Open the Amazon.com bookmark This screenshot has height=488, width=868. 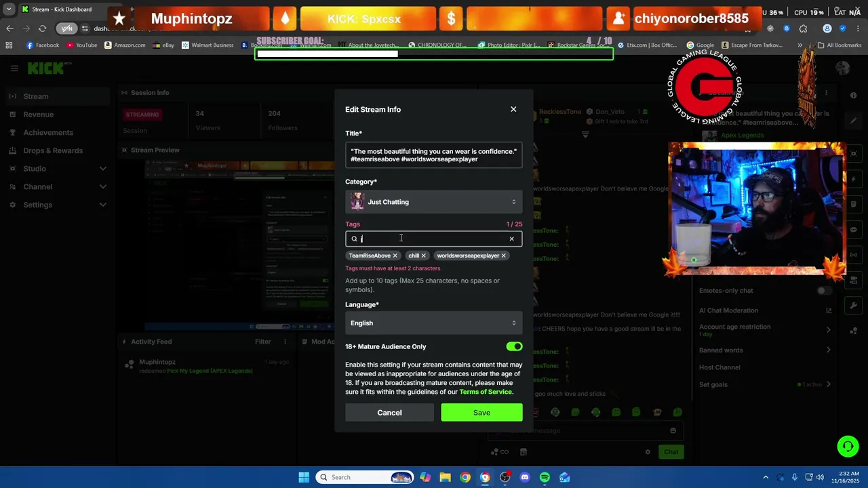point(125,45)
